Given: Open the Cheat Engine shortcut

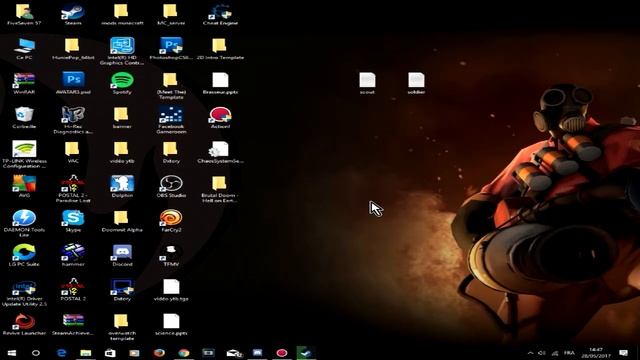Looking at the screenshot, I should 220,14.
